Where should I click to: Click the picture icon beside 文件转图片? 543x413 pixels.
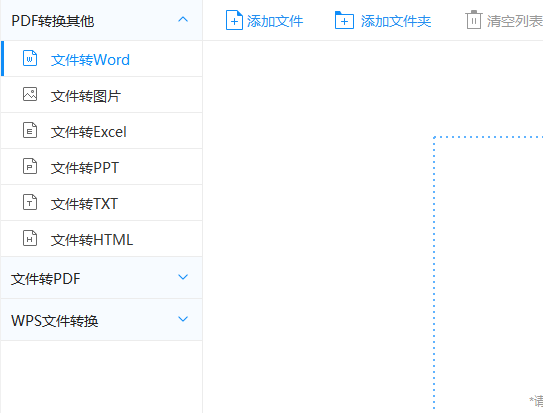(x=30, y=94)
